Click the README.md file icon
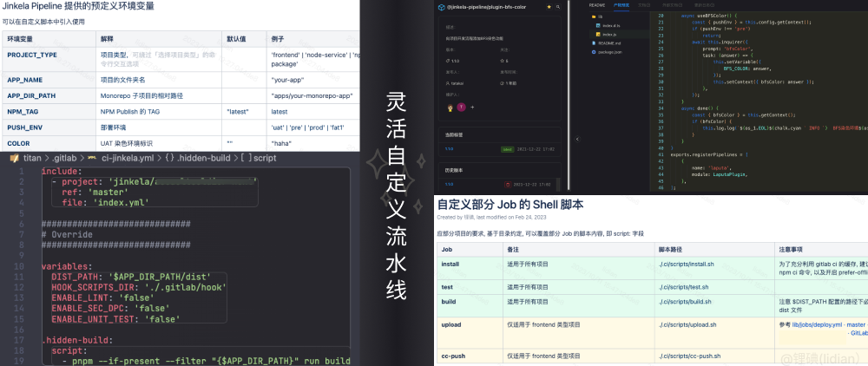Screen dimensions: 868x366 (594, 42)
